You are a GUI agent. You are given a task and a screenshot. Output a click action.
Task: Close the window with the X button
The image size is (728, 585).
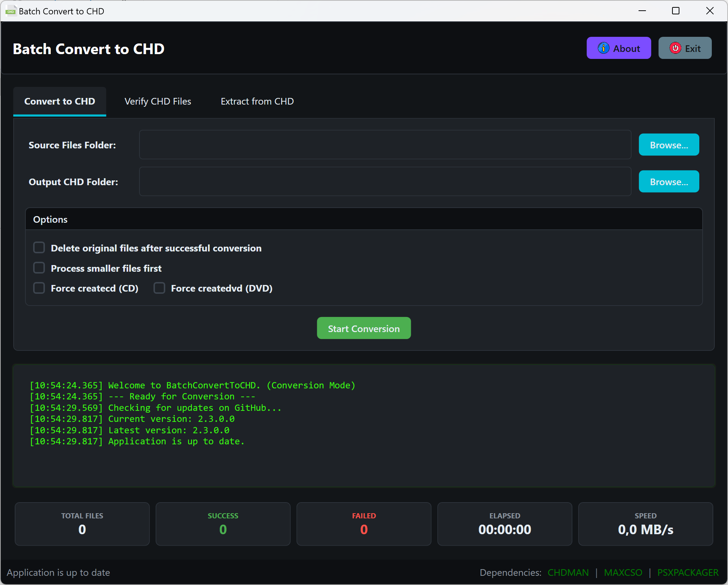tap(710, 11)
